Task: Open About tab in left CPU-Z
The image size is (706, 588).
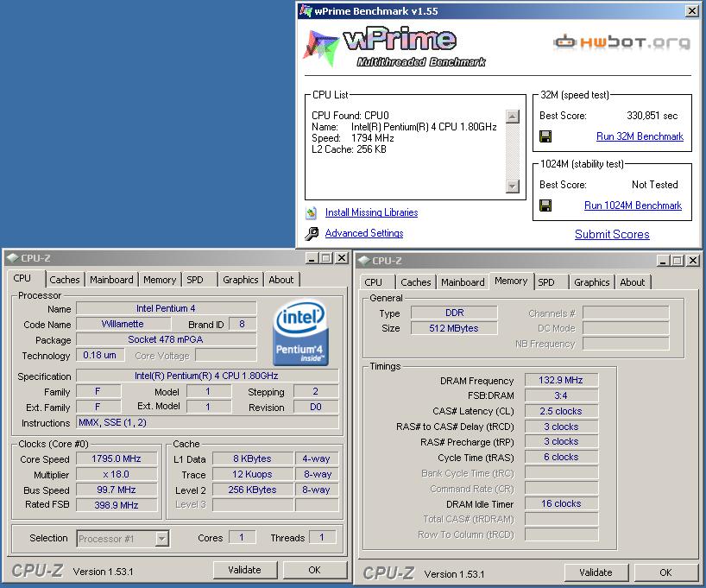Action: (281, 280)
